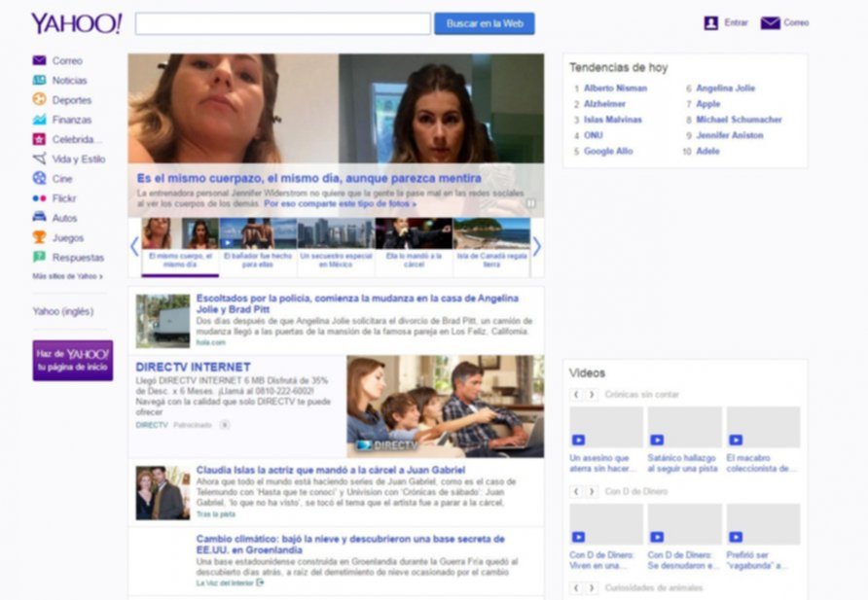Open the DIRECTV INTERNET ad title
Image resolution: width=868 pixels, height=600 pixels.
pos(194,368)
